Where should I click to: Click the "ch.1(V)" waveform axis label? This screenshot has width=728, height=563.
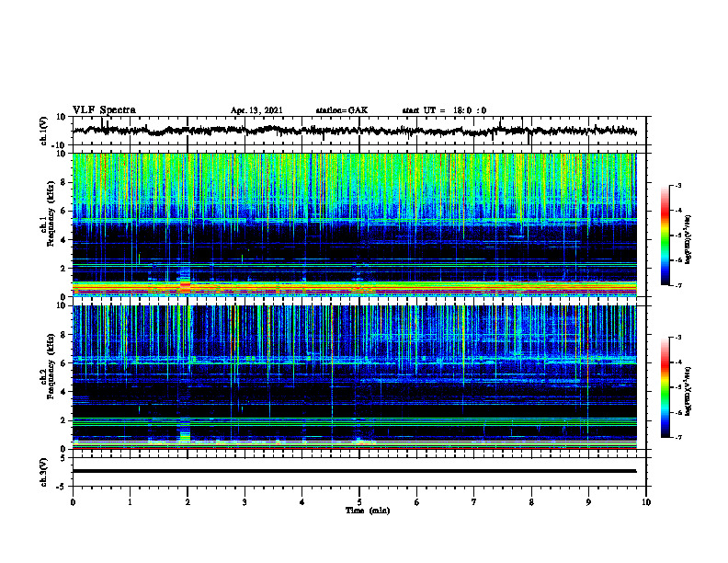point(43,131)
